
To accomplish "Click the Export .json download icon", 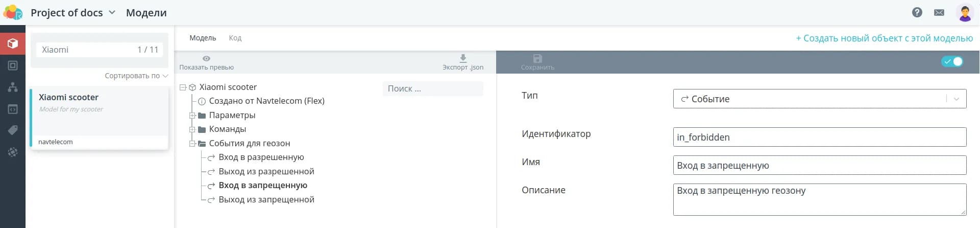I will coord(463,58).
